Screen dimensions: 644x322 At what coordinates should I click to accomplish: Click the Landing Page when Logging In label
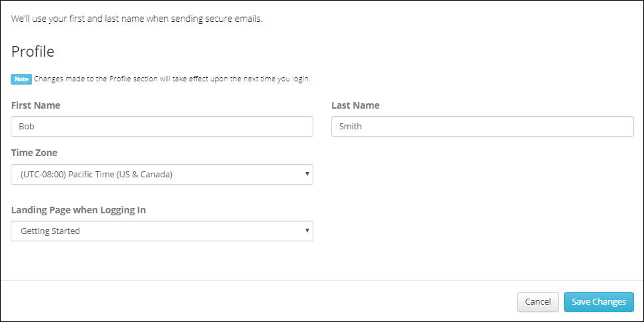[79, 211]
